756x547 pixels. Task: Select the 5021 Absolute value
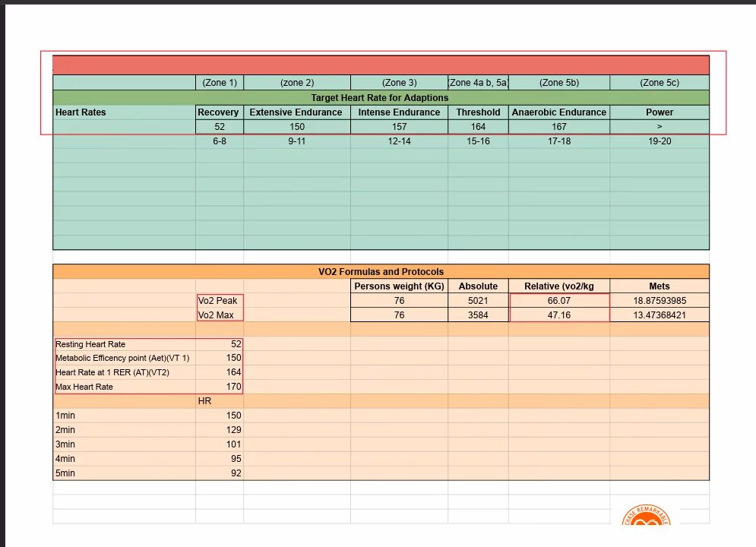[x=478, y=301]
